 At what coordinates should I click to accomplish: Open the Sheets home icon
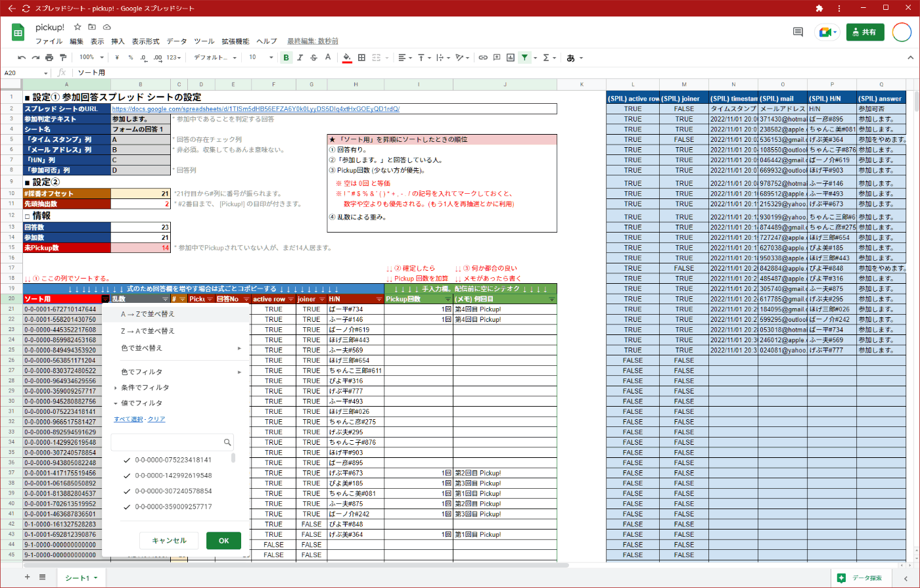click(18, 33)
